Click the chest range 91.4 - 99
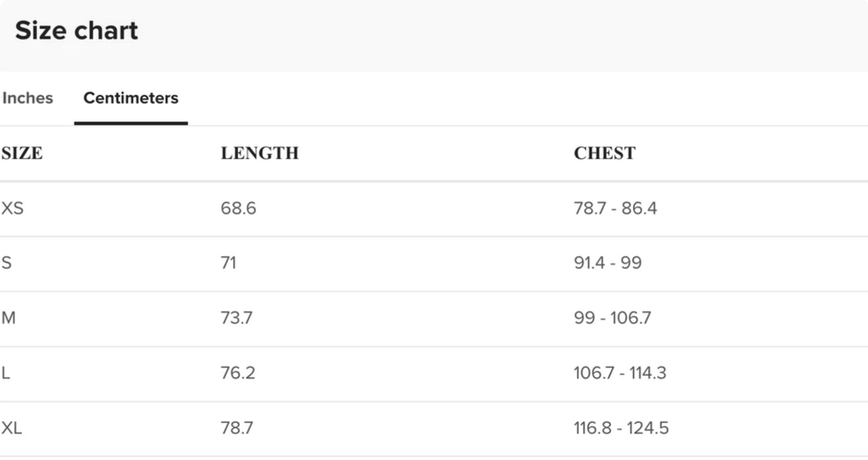Screen dimensions: 868x460 (x=607, y=263)
